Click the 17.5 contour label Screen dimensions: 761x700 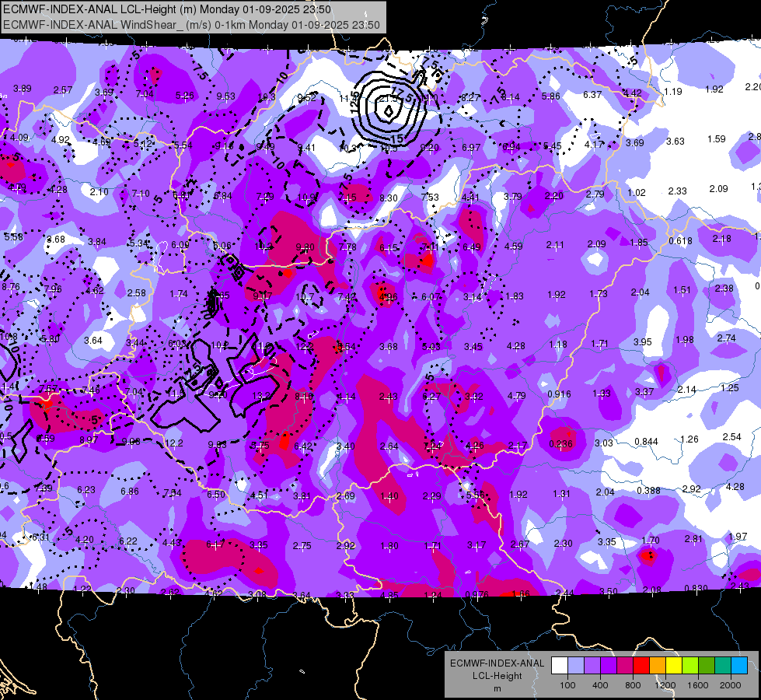click(401, 94)
